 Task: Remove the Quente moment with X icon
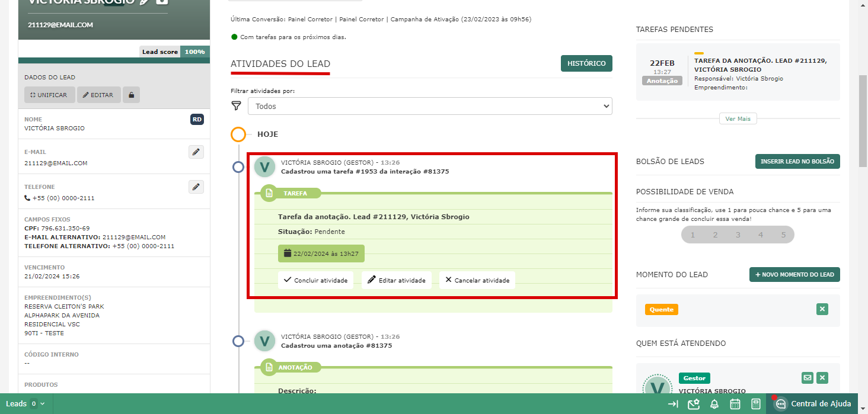coord(822,309)
